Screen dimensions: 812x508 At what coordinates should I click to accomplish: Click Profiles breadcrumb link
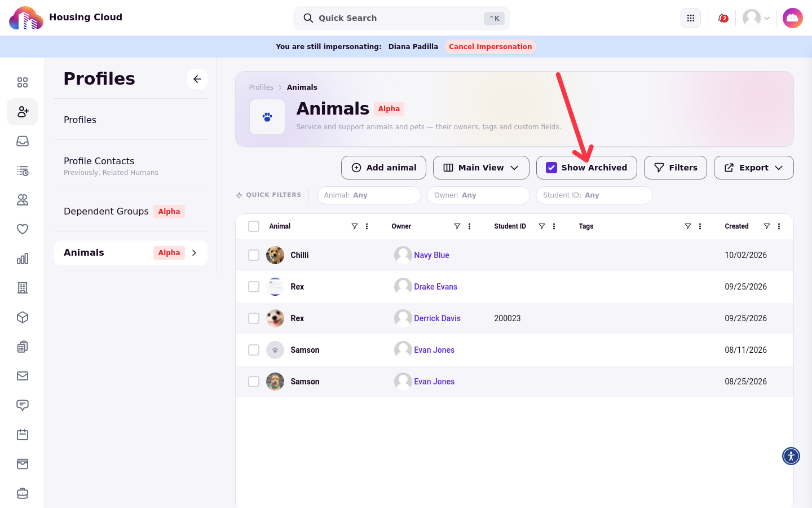coord(261,87)
